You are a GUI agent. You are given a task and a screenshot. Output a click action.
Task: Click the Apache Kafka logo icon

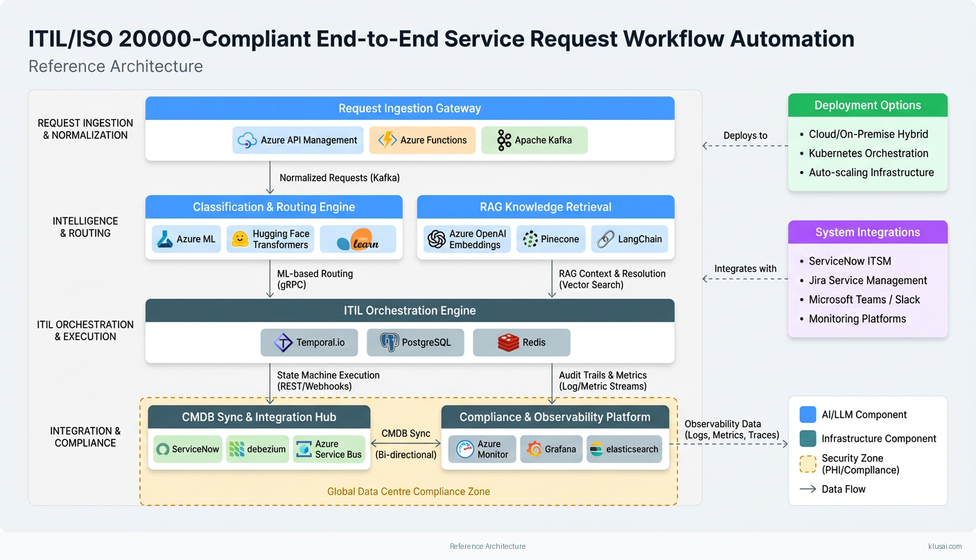point(504,140)
